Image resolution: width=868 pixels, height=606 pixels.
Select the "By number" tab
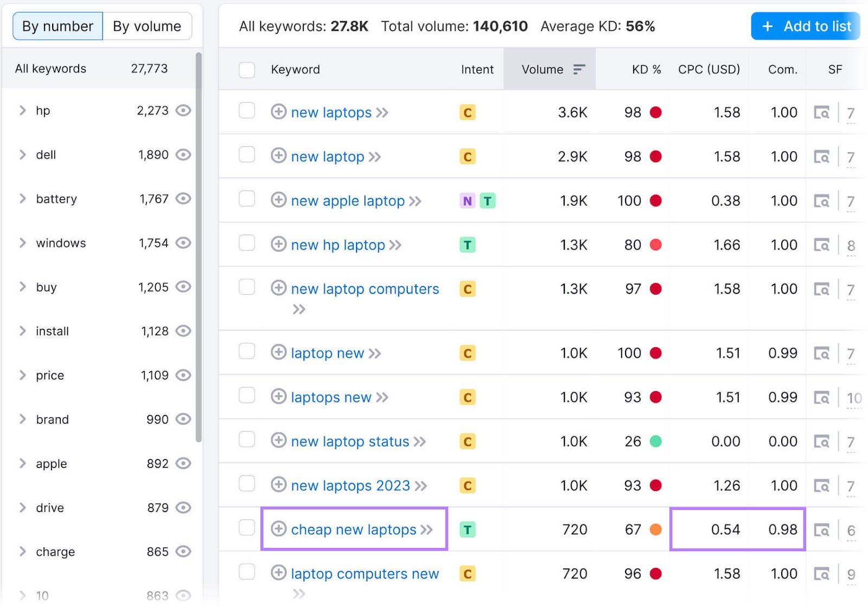tap(56, 25)
